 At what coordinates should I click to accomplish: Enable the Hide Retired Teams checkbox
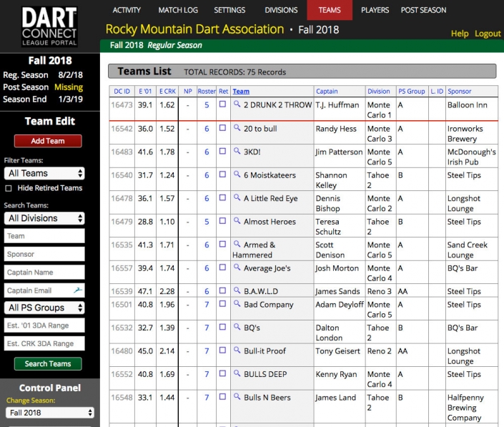pos(9,188)
